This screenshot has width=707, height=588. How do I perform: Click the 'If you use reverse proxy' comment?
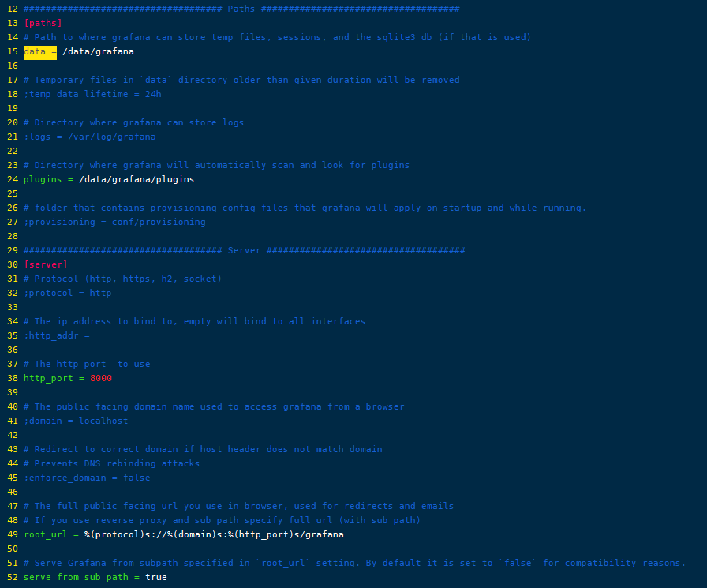tap(223, 520)
